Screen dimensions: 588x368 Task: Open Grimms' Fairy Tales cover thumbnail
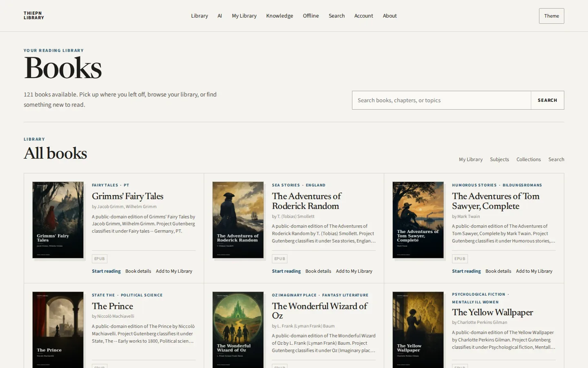[x=58, y=220]
